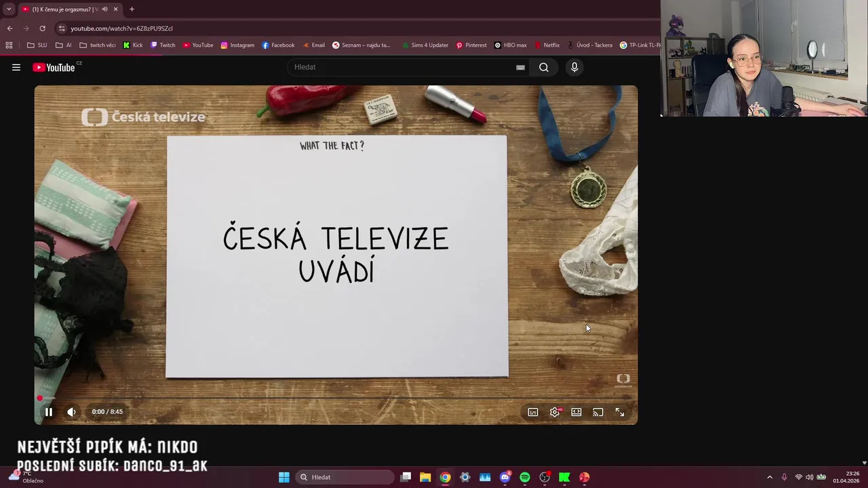Image resolution: width=868 pixels, height=488 pixels.
Task: Open the volume tray icon
Action: pos(810,477)
